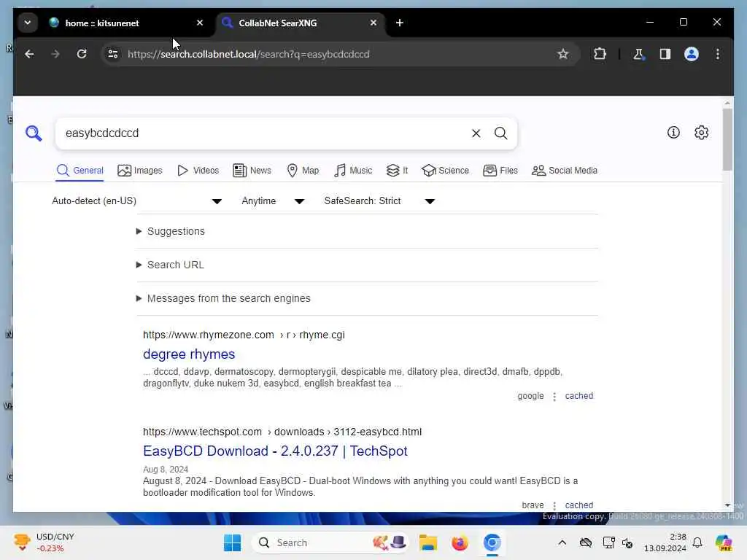The image size is (747, 560).
Task: Switch to Science category
Action: pos(446,171)
